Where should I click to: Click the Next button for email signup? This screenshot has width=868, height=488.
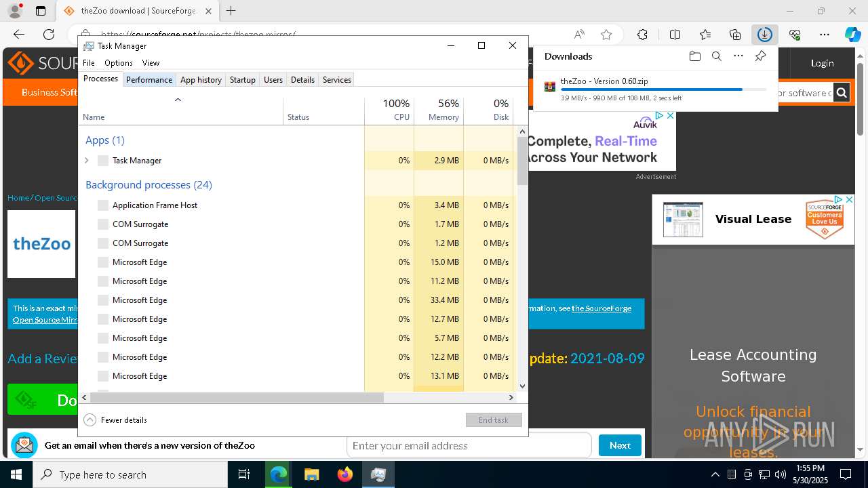tap(620, 445)
